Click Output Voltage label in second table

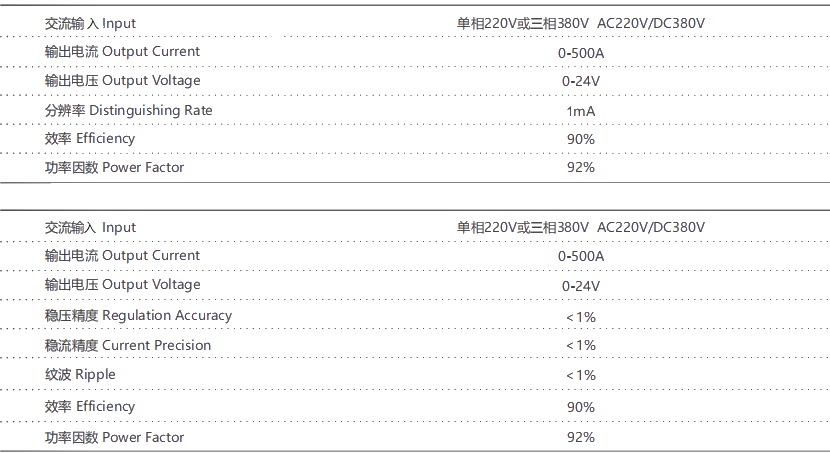(x=122, y=285)
